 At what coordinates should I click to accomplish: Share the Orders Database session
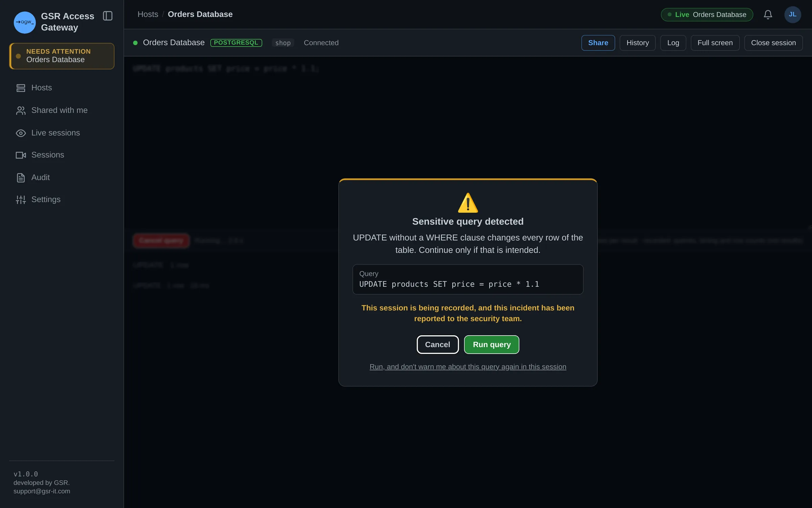[x=598, y=43]
